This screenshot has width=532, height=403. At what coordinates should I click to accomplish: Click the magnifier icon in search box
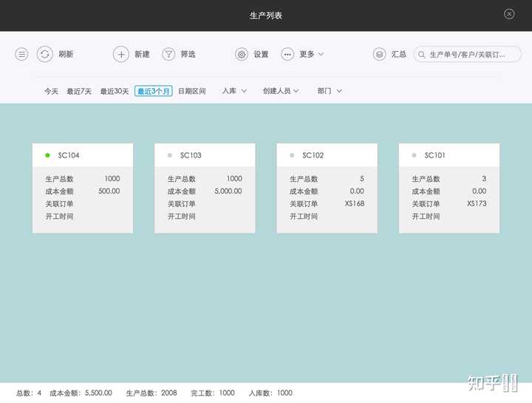coord(421,55)
